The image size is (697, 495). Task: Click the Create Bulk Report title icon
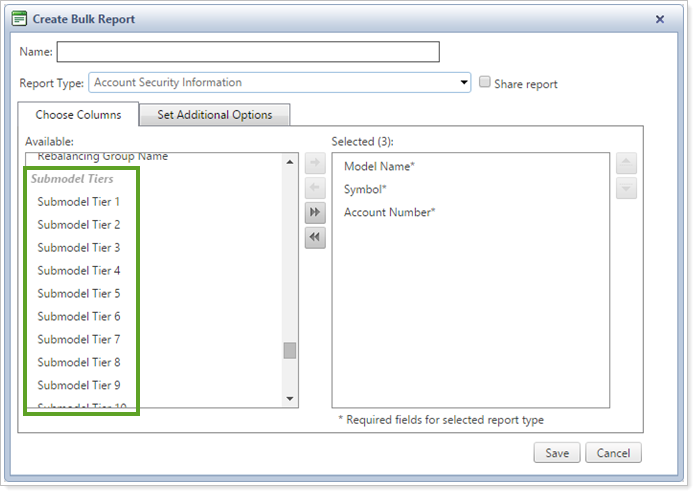[19, 19]
